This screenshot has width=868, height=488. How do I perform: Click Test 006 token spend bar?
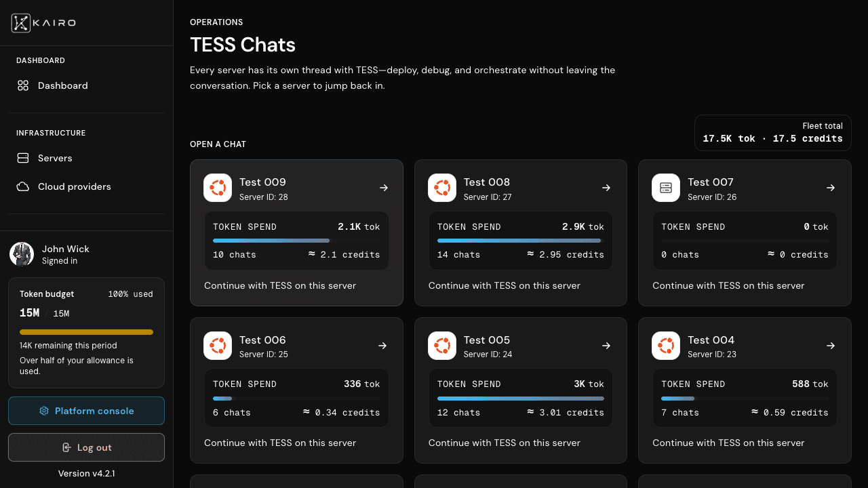point(296,398)
